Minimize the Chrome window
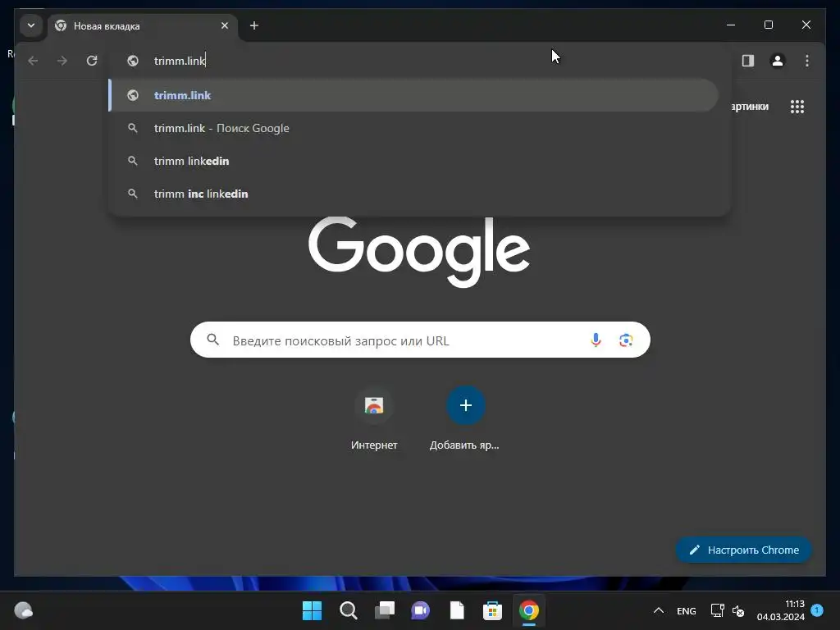This screenshot has height=630, width=840. tap(731, 25)
